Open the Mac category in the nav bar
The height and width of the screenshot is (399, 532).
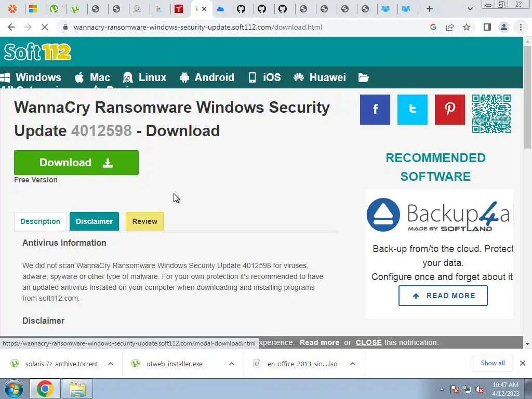(x=92, y=77)
